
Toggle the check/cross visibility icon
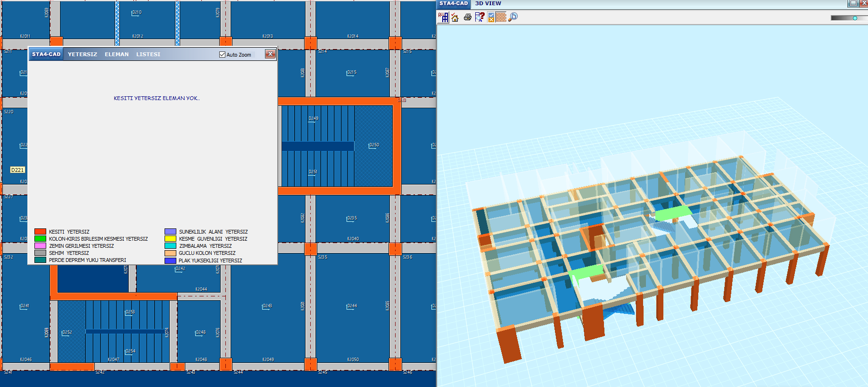[x=491, y=17]
